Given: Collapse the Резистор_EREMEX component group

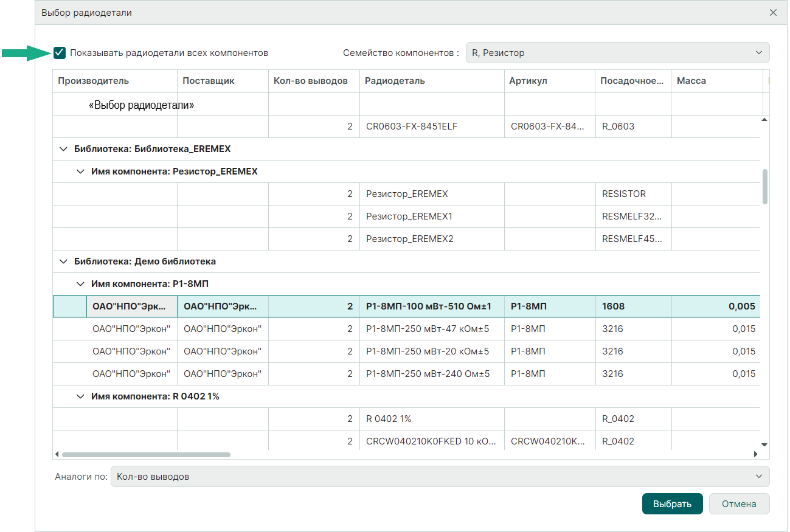Looking at the screenshot, I should (x=80, y=171).
